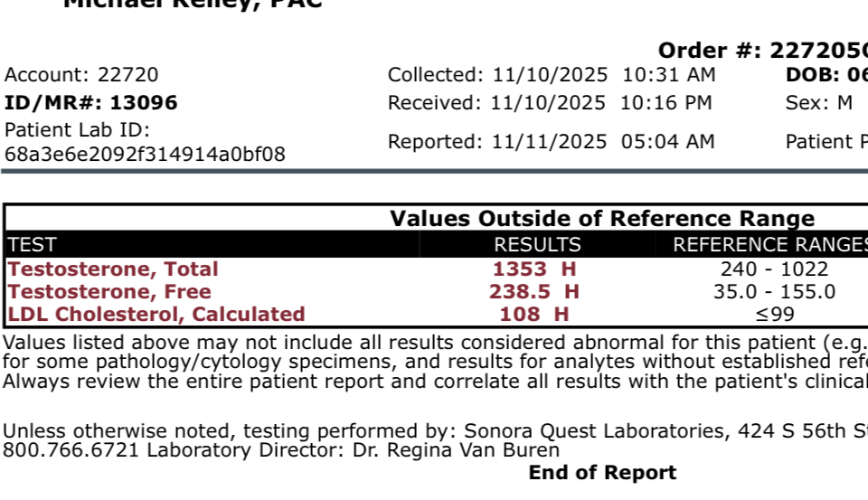The width and height of the screenshot is (868, 500).
Task: Click the End of Report text
Action: 602,472
